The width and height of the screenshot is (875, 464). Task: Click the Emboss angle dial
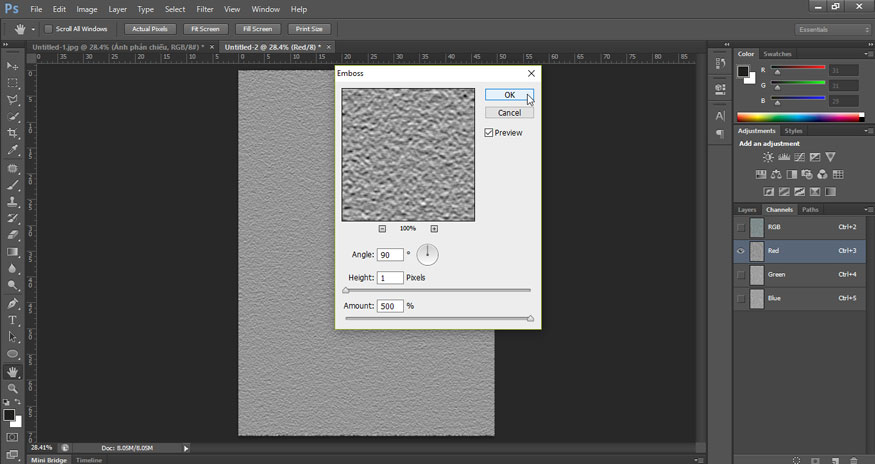click(x=427, y=255)
